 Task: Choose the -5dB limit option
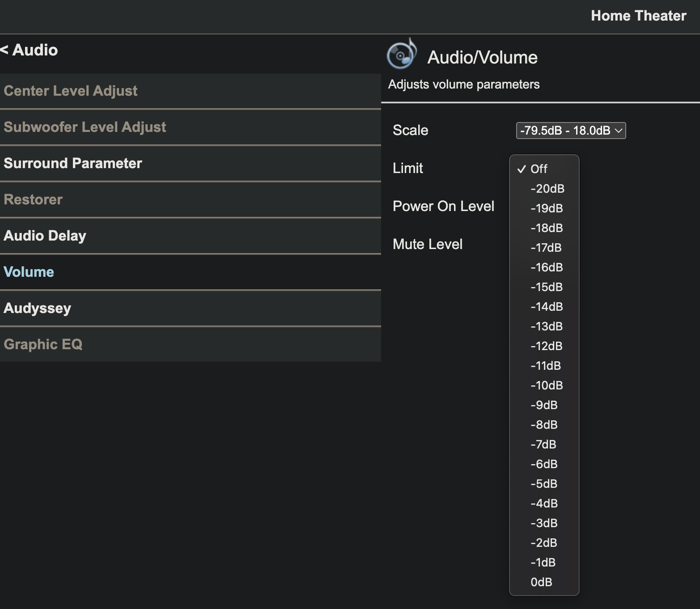[543, 484]
